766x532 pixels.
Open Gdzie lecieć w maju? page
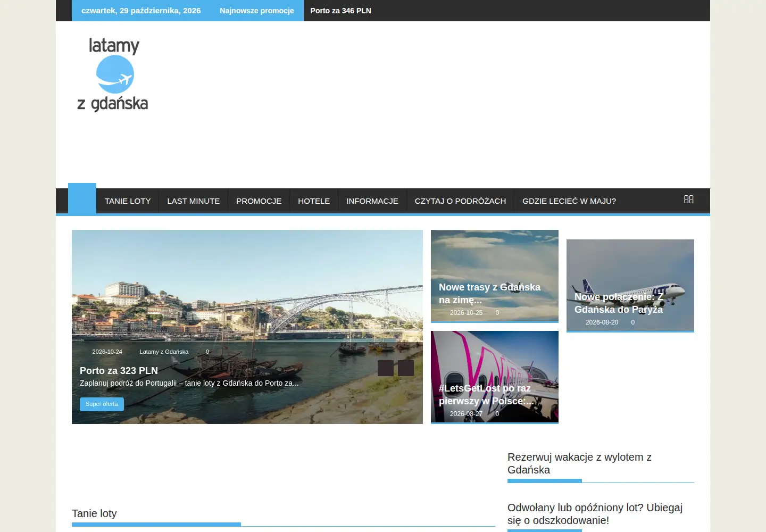[x=569, y=201]
